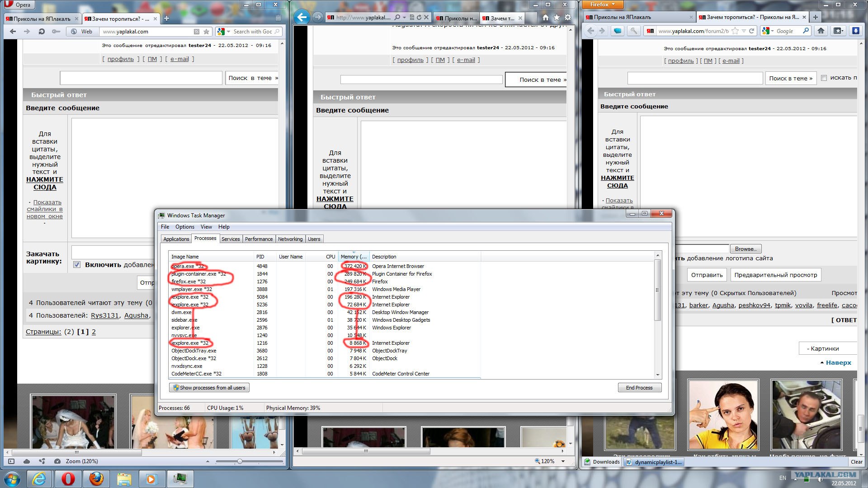
Task: Click the End Process button
Action: [x=639, y=388]
